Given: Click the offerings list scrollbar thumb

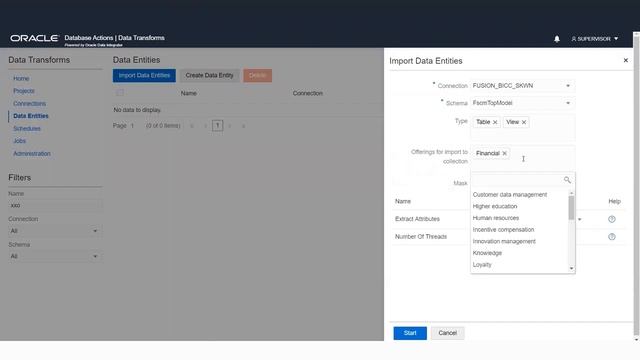Looking at the screenshot, I should 571,207.
